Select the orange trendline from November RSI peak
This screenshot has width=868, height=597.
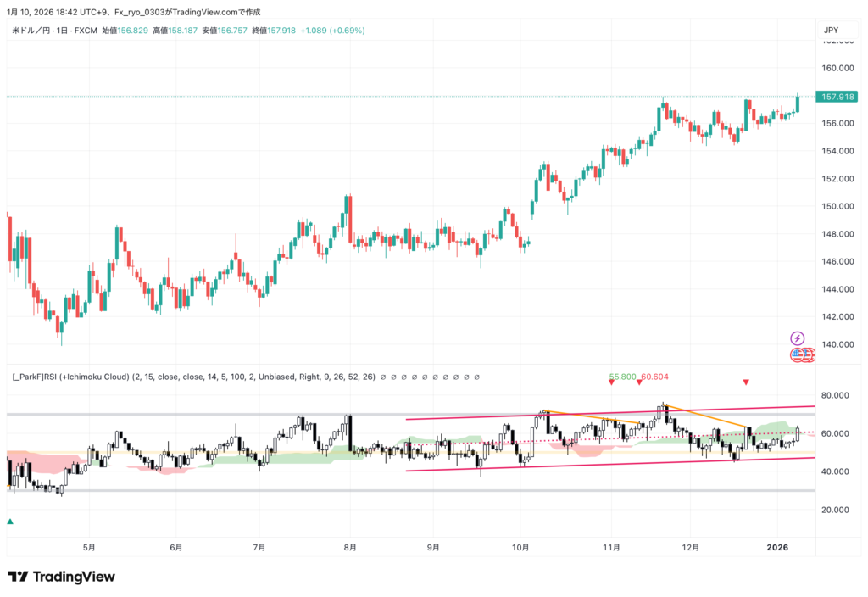click(x=704, y=416)
